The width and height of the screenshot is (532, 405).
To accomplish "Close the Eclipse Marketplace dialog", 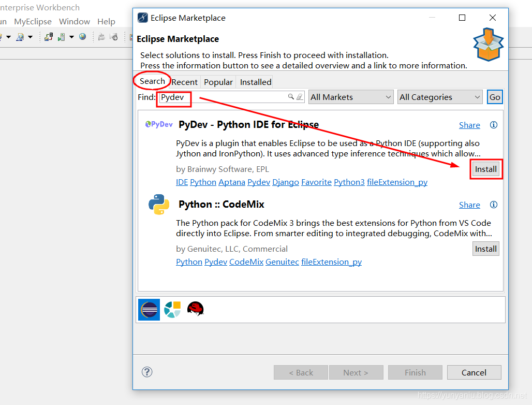I will tap(493, 18).
